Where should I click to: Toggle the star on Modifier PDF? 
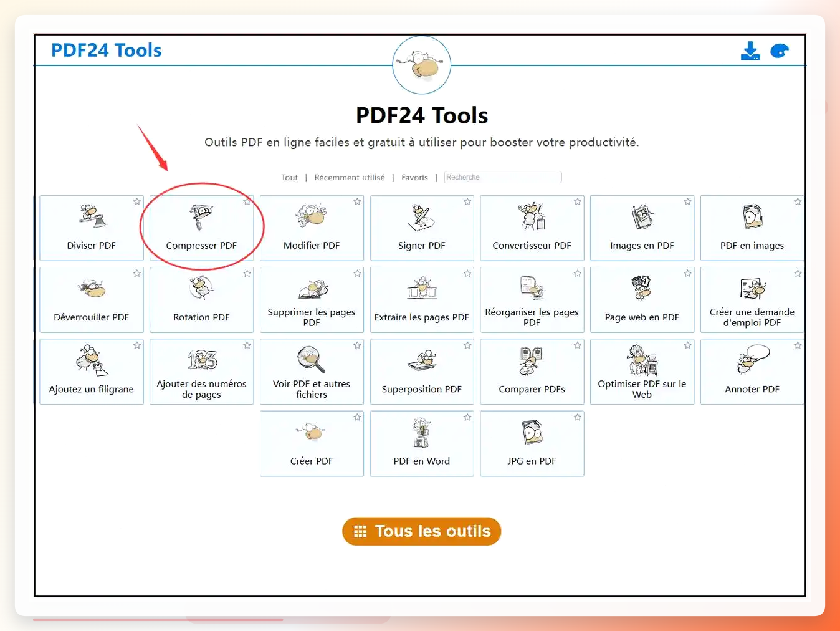pos(357,202)
